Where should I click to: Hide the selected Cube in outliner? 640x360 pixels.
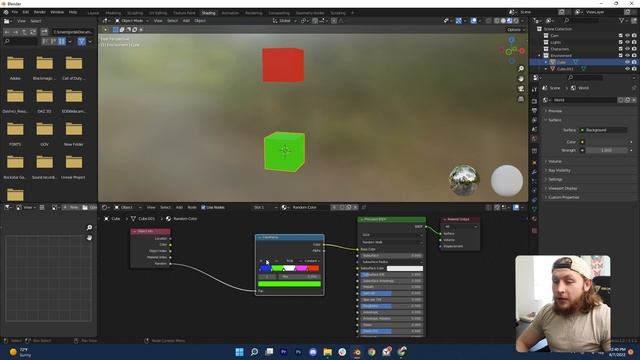[627, 62]
